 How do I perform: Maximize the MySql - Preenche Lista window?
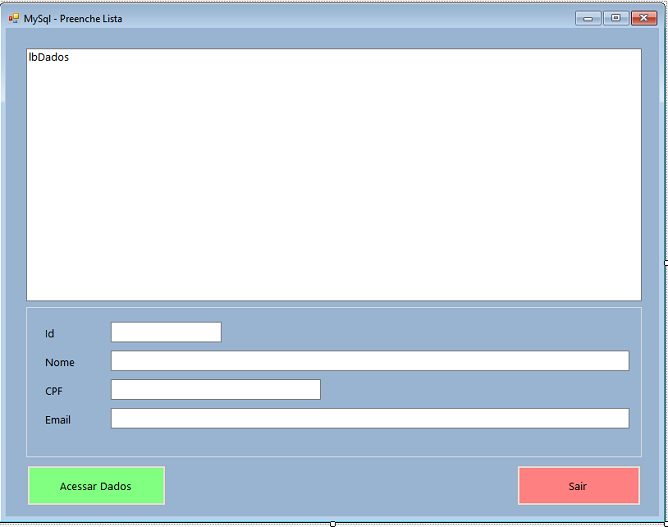click(616, 18)
